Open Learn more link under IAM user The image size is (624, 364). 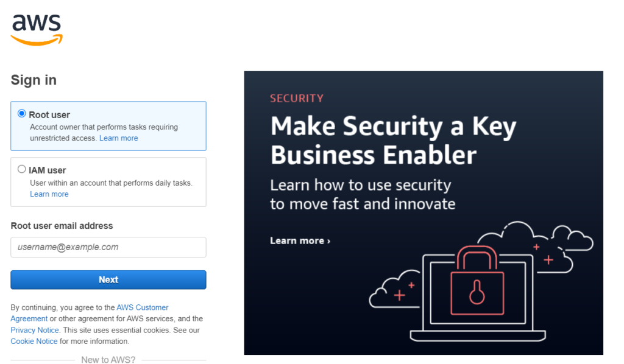point(49,194)
